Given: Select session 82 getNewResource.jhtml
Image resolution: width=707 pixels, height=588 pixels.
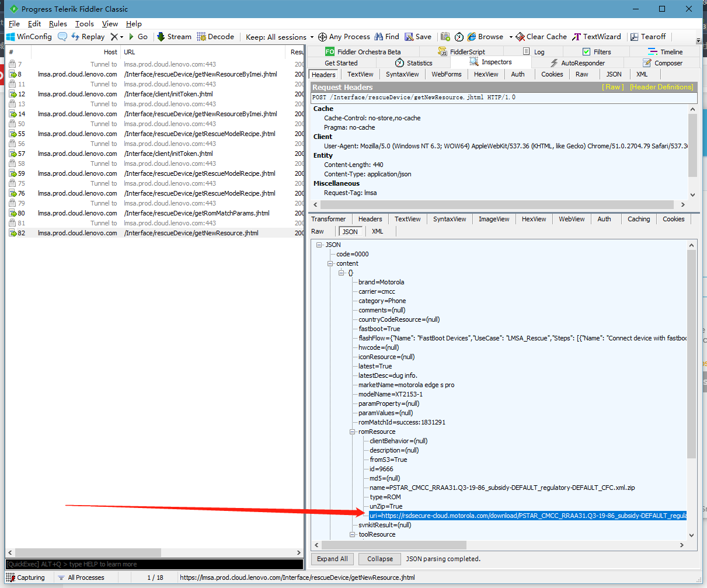Looking at the screenshot, I should click(x=155, y=233).
